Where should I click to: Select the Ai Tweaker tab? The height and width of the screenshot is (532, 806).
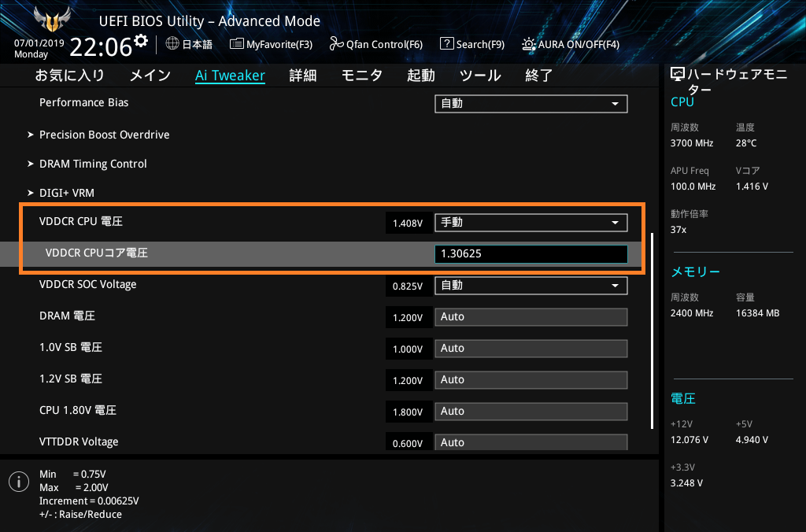coord(230,76)
